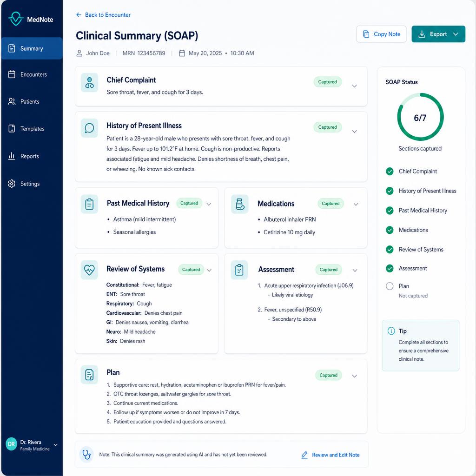Click the download icon in the Export button

(422, 34)
